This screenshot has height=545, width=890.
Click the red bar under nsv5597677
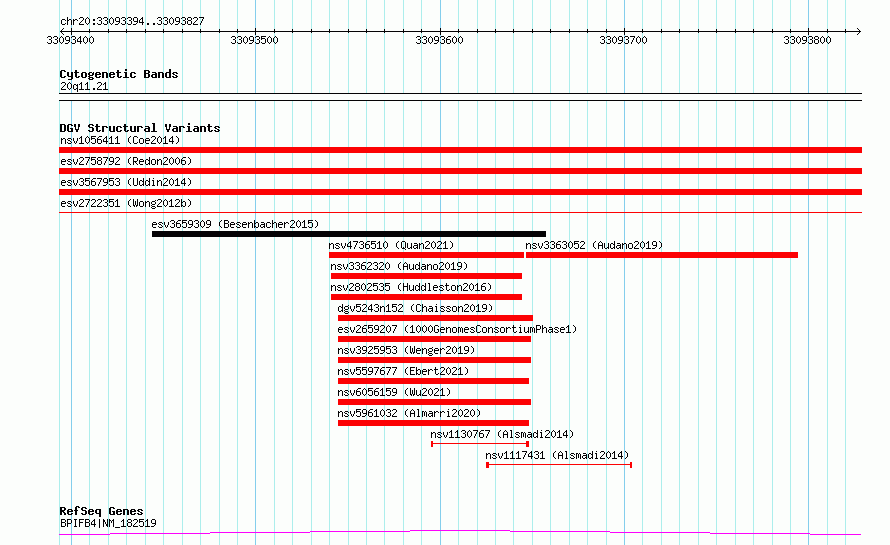(434, 381)
